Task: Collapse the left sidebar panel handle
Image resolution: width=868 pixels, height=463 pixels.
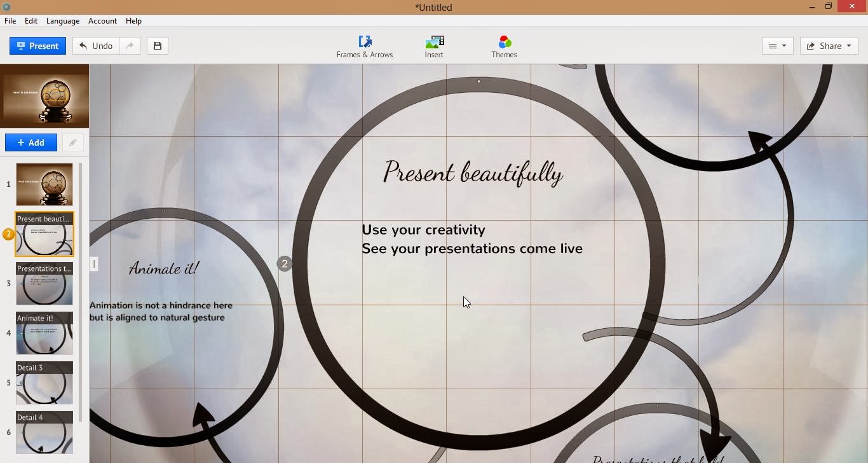Action: pos(93,264)
